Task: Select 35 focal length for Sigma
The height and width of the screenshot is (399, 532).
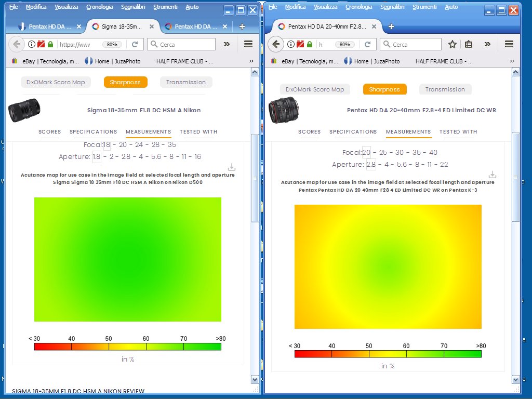Action: (x=171, y=145)
